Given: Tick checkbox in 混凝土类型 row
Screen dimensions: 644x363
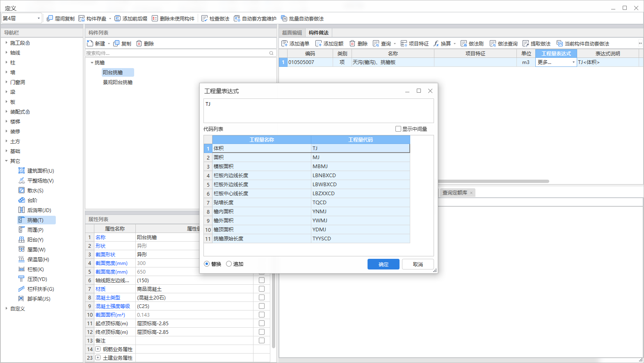Looking at the screenshot, I should [262, 297].
